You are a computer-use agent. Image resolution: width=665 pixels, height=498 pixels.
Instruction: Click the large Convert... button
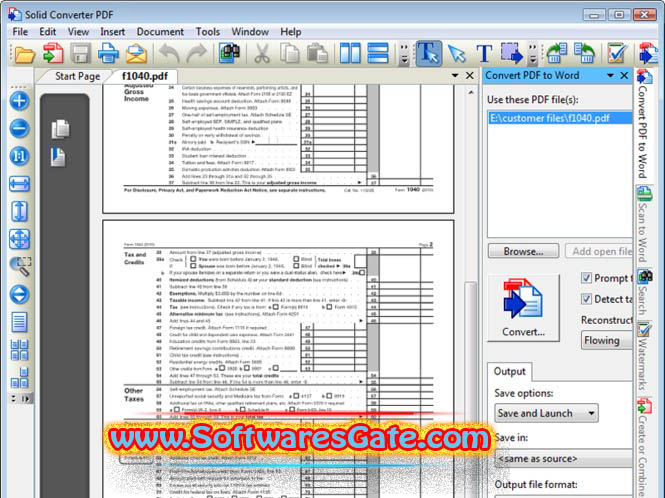coord(523,308)
